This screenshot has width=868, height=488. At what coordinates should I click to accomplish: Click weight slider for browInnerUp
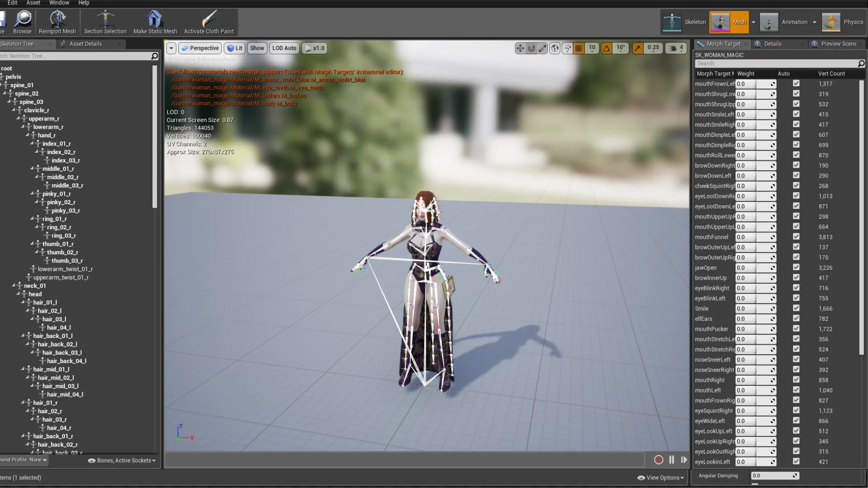(x=755, y=278)
